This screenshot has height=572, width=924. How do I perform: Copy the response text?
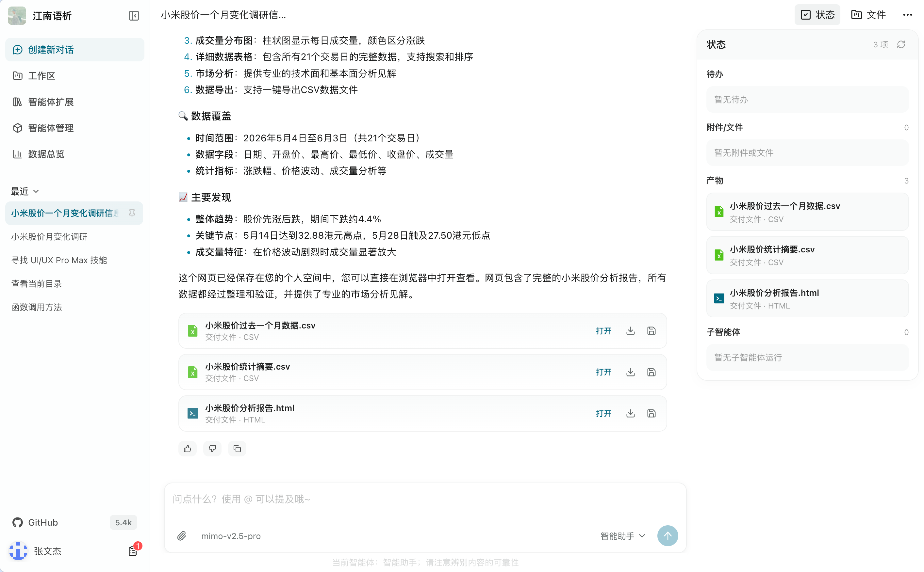(237, 449)
